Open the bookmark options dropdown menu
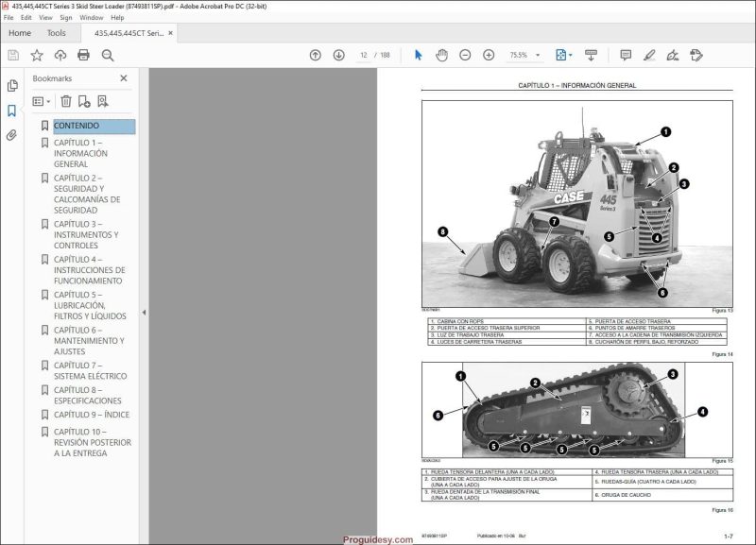 [x=42, y=101]
